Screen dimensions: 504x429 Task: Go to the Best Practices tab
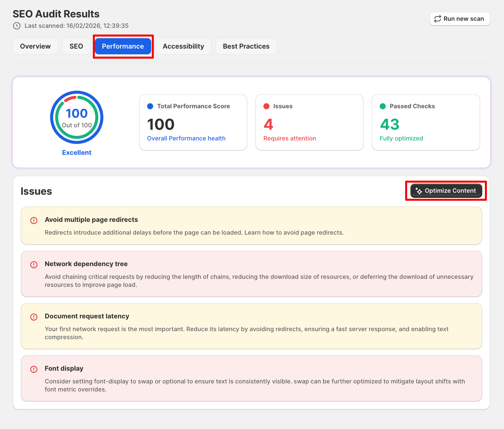point(246,46)
